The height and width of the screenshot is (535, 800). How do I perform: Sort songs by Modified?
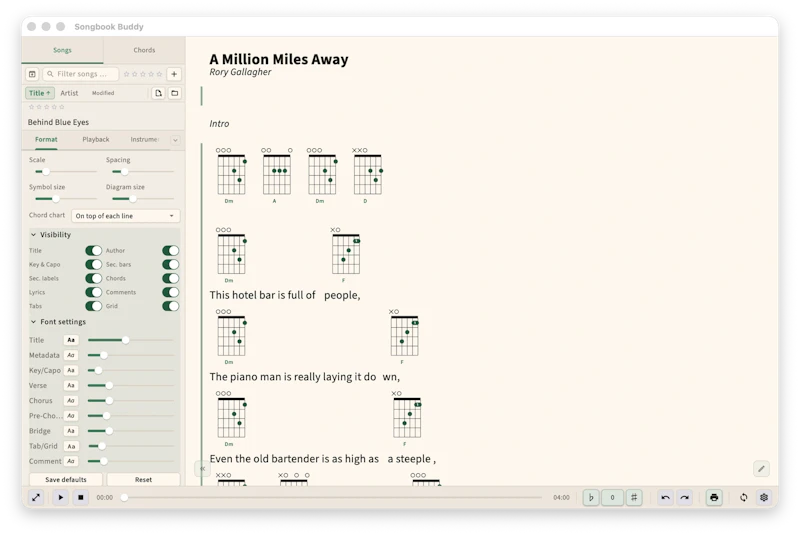(x=103, y=93)
